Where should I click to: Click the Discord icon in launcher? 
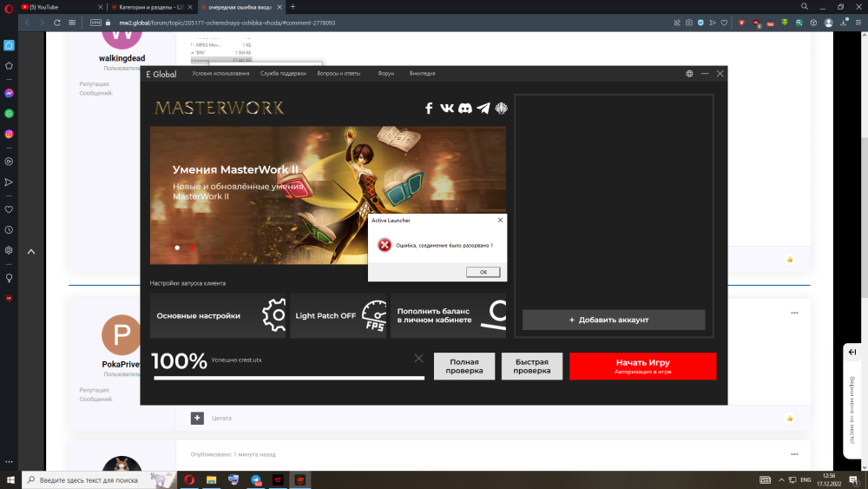pos(465,109)
